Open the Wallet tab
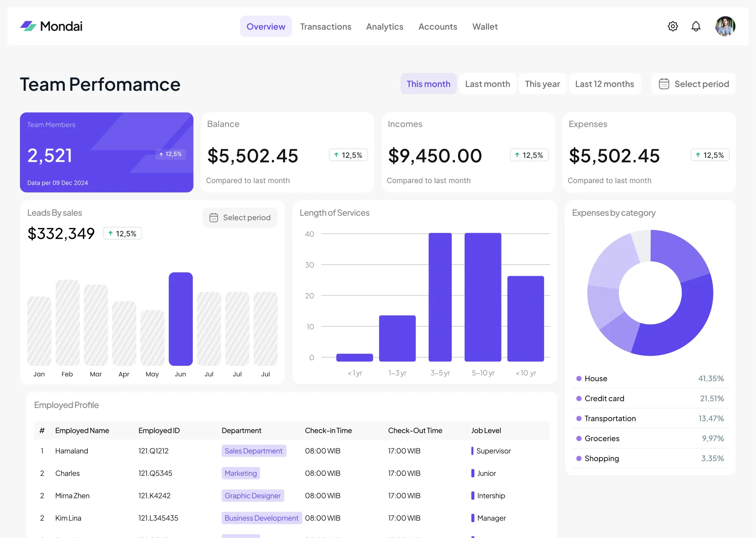 [x=485, y=27]
